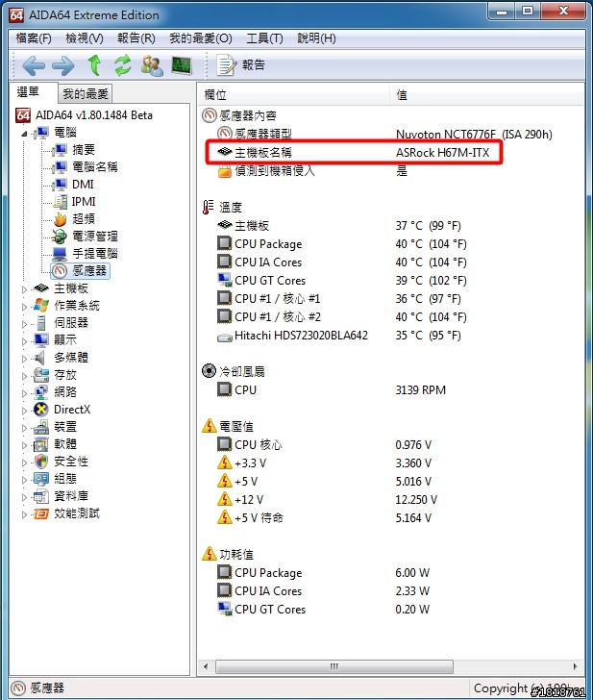The image size is (593, 700).
Task: Select the 3139 RPM fan value
Action: (421, 390)
